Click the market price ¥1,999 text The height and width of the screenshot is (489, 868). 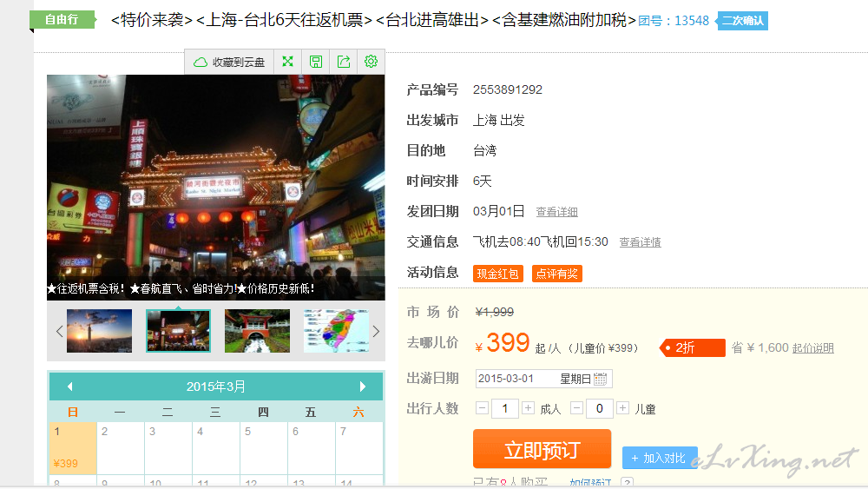(x=495, y=312)
